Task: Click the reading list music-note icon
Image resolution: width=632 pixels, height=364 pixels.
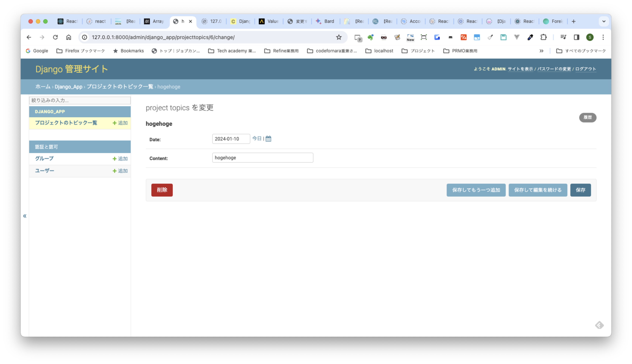Action: tap(563, 37)
